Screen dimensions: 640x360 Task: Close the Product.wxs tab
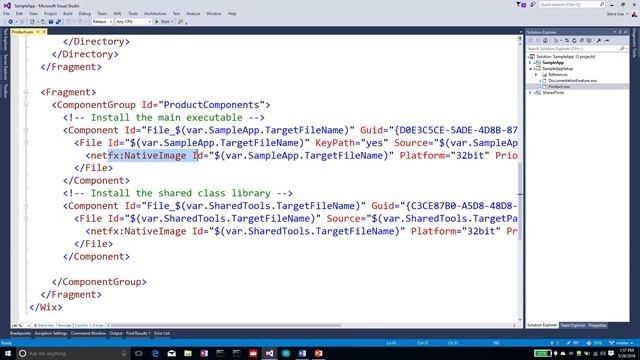[x=44, y=32]
